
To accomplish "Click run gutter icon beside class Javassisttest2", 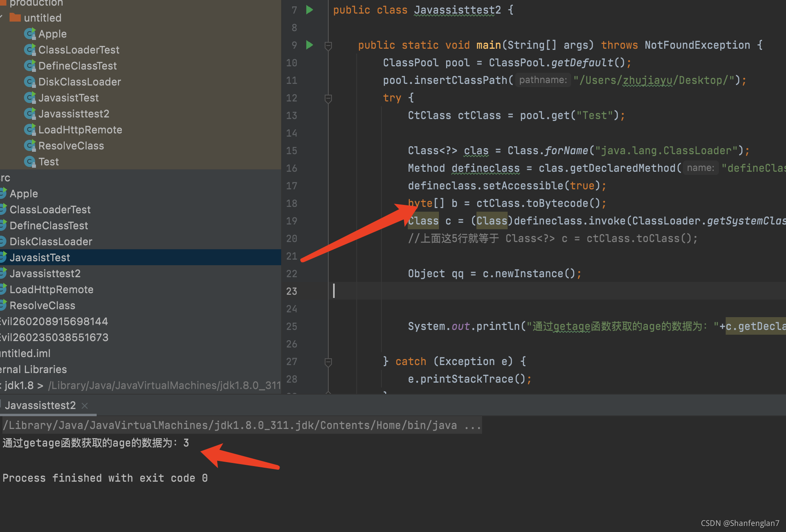I will [x=310, y=10].
